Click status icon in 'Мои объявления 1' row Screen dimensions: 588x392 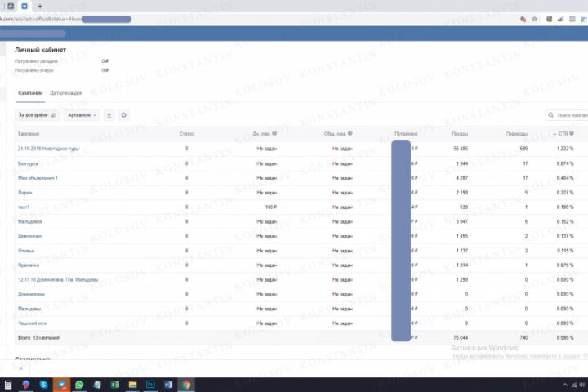186,178
